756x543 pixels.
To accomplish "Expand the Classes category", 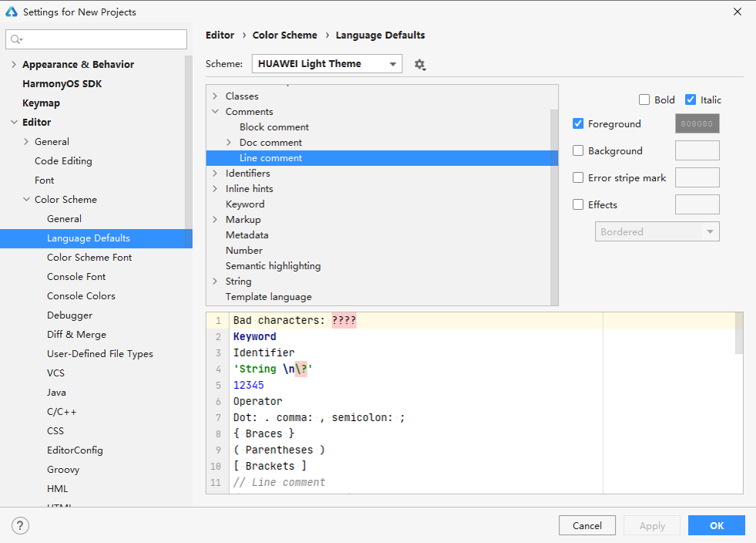I will (x=215, y=96).
